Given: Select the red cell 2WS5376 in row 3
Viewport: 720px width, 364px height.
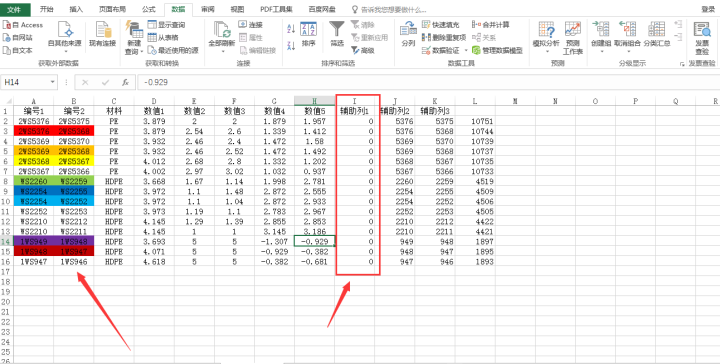Looking at the screenshot, I should tap(34, 131).
